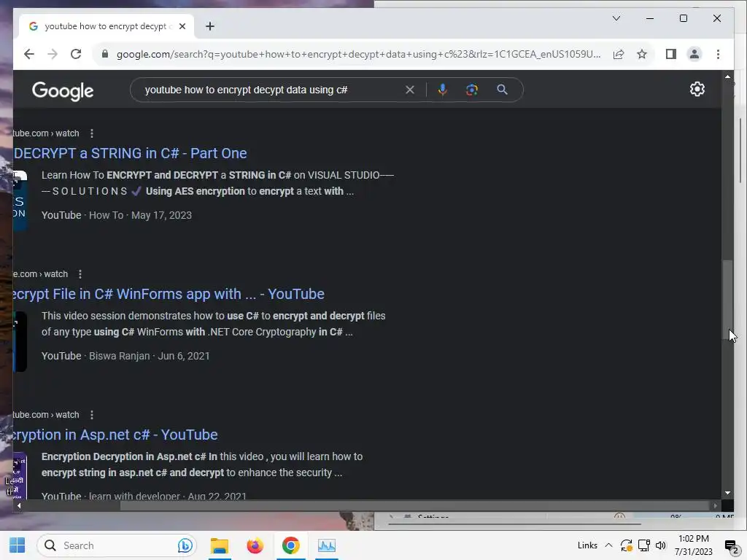
Task: Share this page from address bar
Action: pos(619,54)
